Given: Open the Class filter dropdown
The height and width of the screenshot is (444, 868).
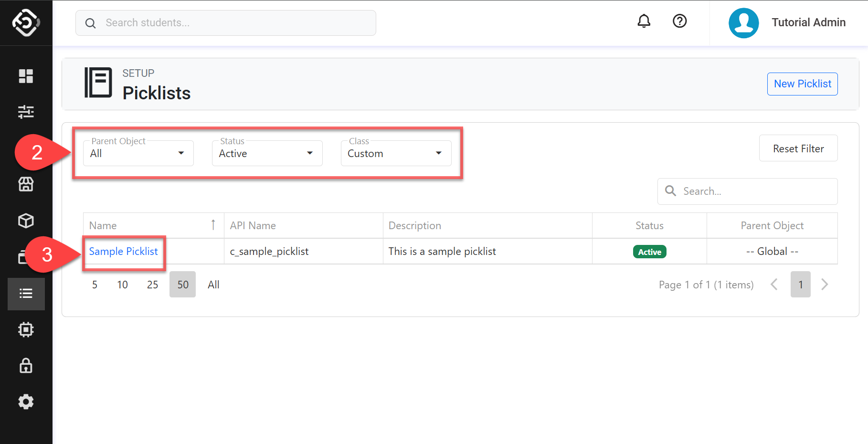Looking at the screenshot, I should coord(396,153).
